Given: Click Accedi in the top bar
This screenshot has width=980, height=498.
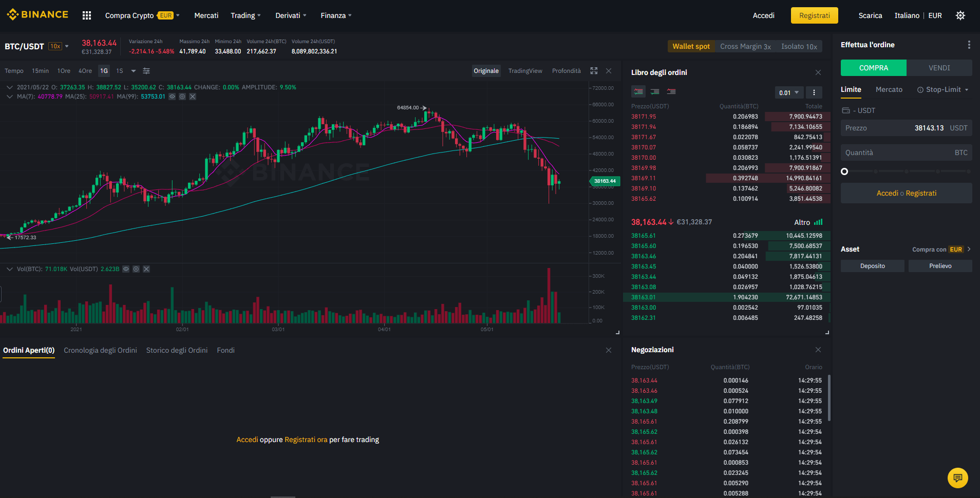Looking at the screenshot, I should (x=763, y=15).
